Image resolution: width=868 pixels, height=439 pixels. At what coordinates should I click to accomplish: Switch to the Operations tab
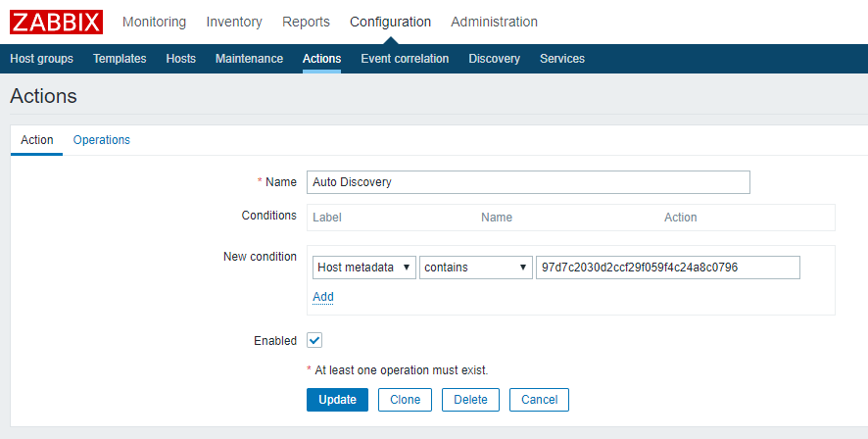point(102,140)
